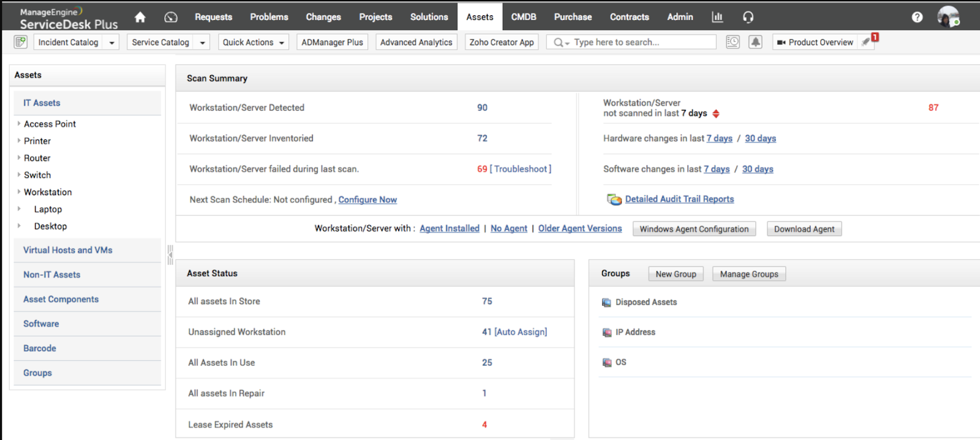Open the support headset icon
Image resolution: width=980 pixels, height=440 pixels.
click(x=748, y=17)
